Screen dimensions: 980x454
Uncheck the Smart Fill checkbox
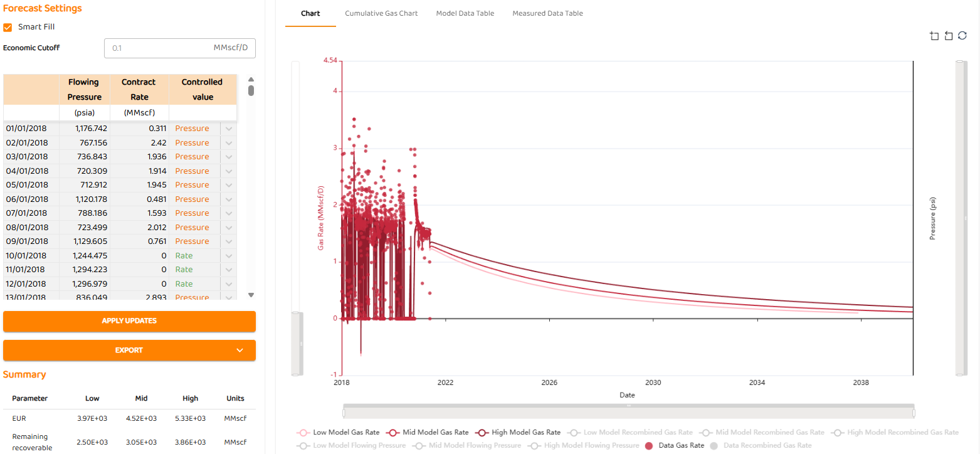(8, 28)
